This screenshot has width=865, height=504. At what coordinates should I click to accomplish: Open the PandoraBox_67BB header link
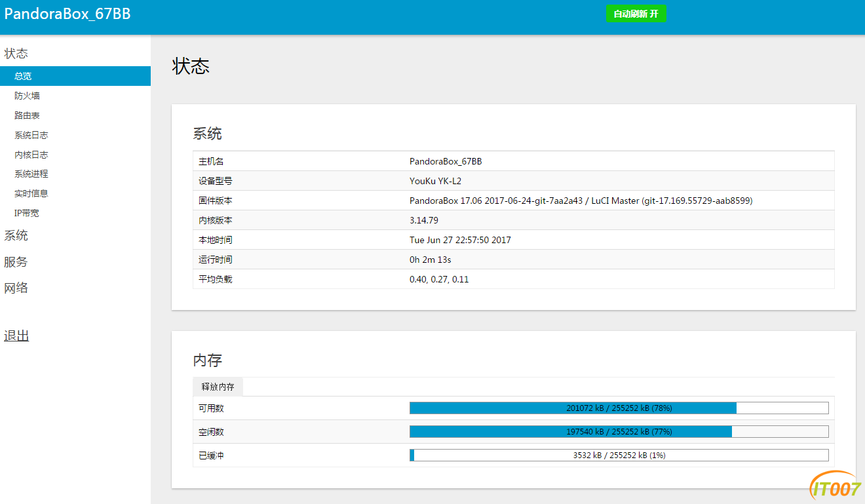67,14
